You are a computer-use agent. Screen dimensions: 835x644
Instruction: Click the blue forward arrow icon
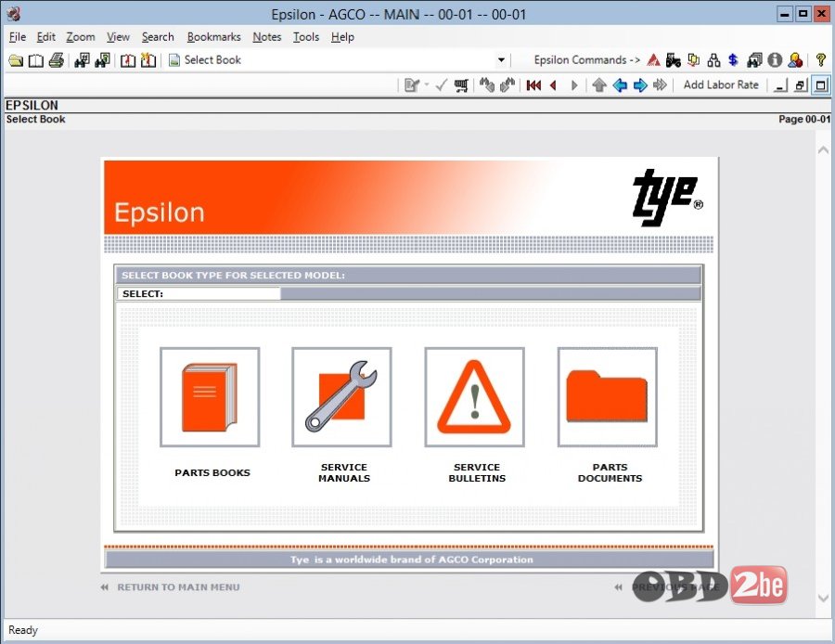click(x=639, y=85)
